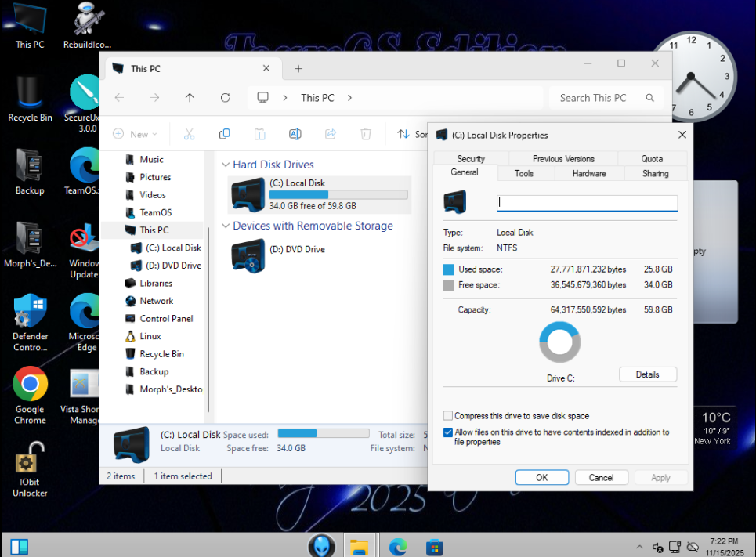756x557 pixels.
Task: Open Microsoft Store from the taskbar
Action: 434,546
